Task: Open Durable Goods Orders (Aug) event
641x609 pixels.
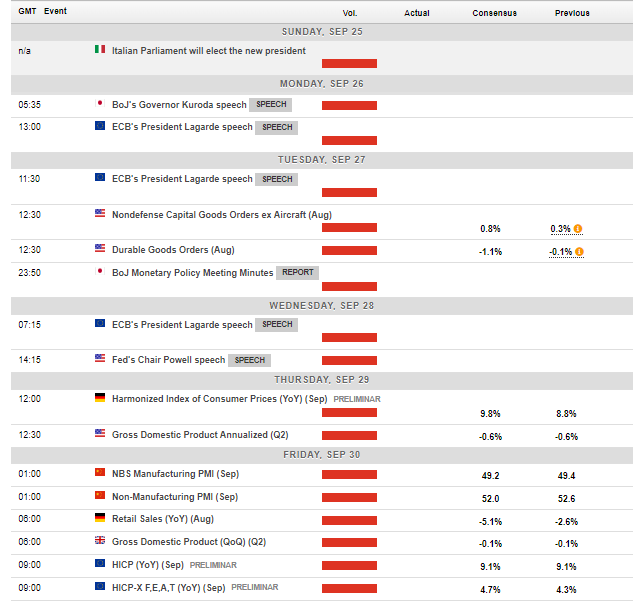Action: (x=173, y=250)
